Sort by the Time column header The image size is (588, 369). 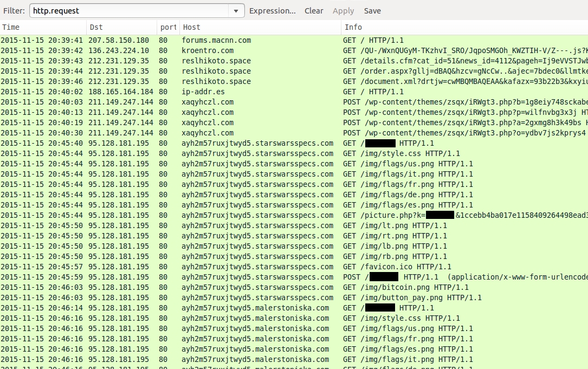42,27
